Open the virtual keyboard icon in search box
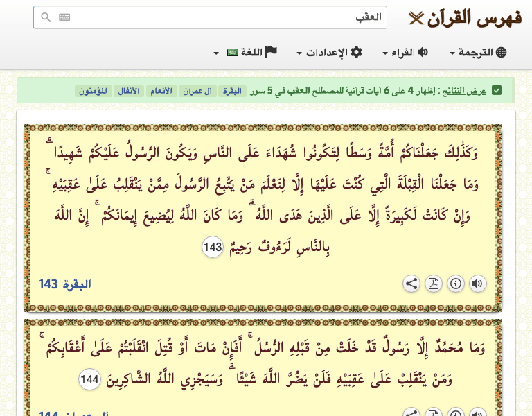Viewport: 532px width, 416px height. coord(64,17)
